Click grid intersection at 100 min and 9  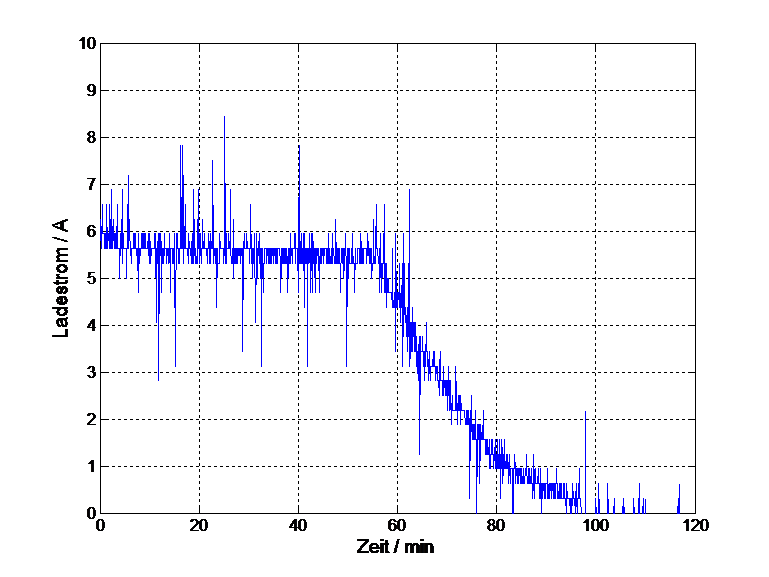point(595,91)
